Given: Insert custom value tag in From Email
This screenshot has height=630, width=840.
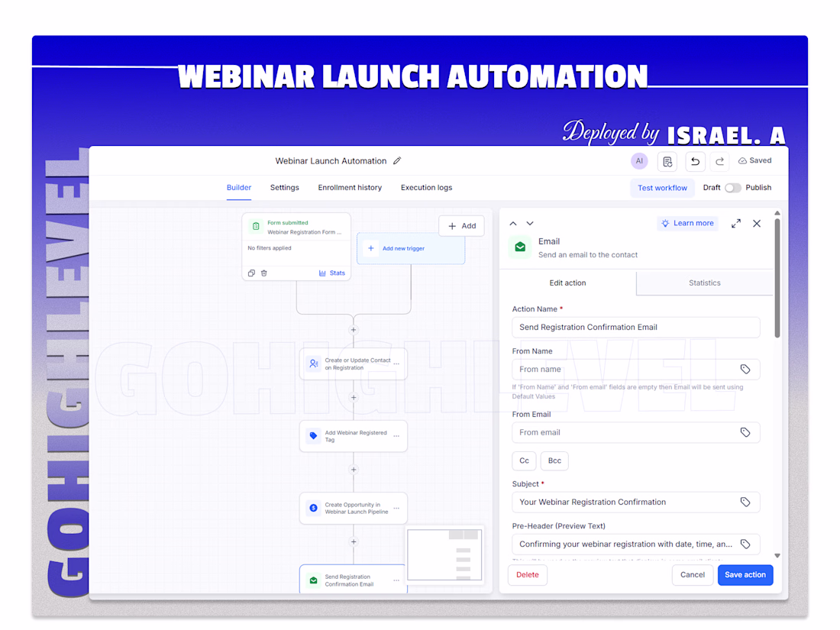Looking at the screenshot, I should point(745,432).
